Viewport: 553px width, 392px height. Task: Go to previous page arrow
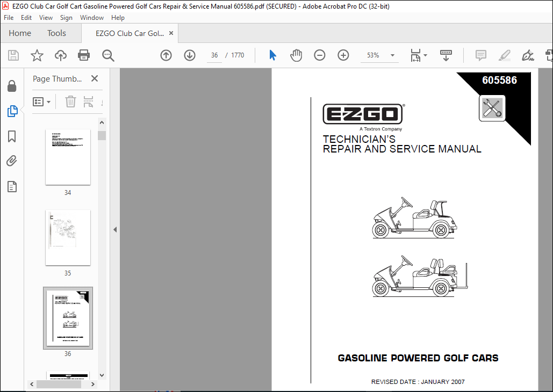[166, 55]
